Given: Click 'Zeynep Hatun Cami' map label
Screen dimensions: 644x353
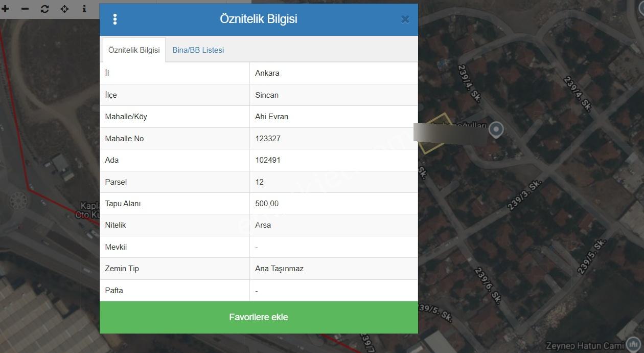Looking at the screenshot, I should tap(585, 346).
